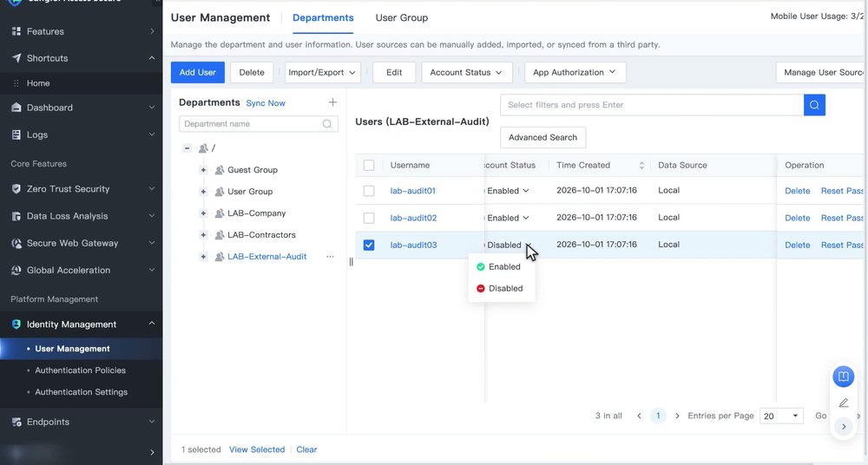868x465 pixels.
Task: Click the Logs icon in sidebar
Action: (16, 134)
